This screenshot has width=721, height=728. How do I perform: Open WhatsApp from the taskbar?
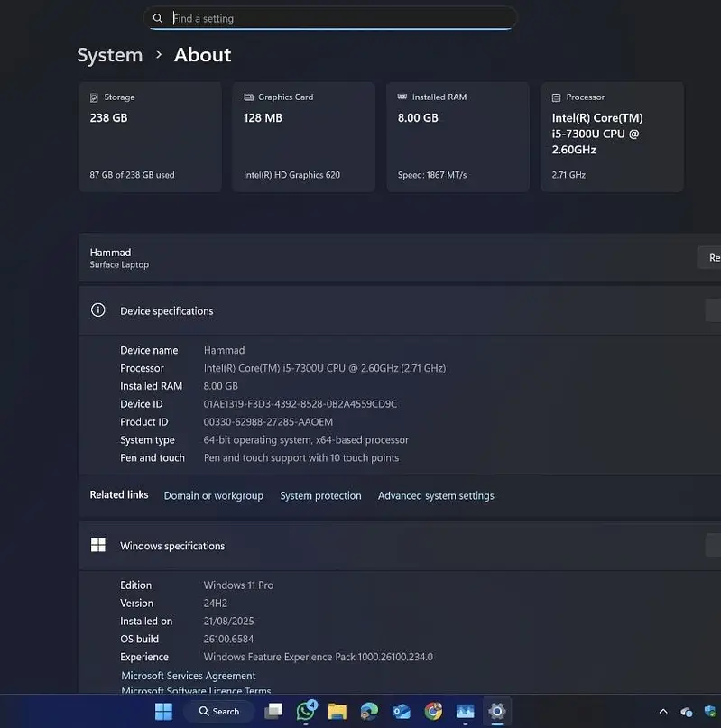point(306,712)
